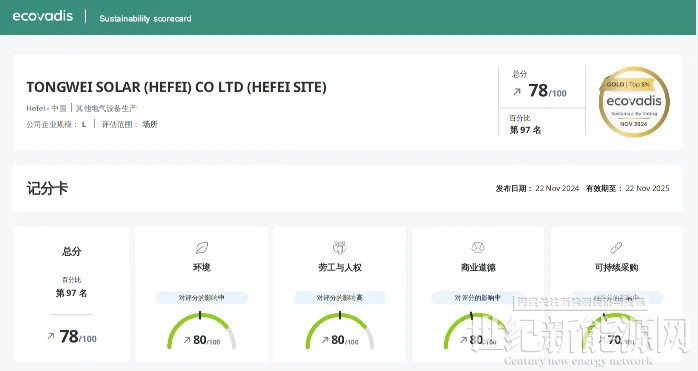The image size is (698, 371).
Task: Click the 百分比 第 97 名 box in header
Action: pos(542,123)
